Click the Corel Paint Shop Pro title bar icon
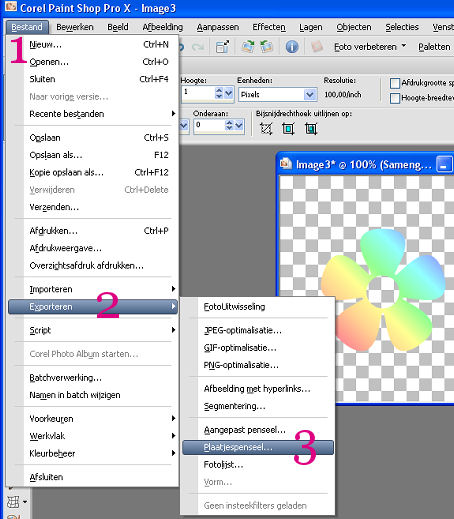The image size is (454, 519). pyautogui.click(x=10, y=6)
